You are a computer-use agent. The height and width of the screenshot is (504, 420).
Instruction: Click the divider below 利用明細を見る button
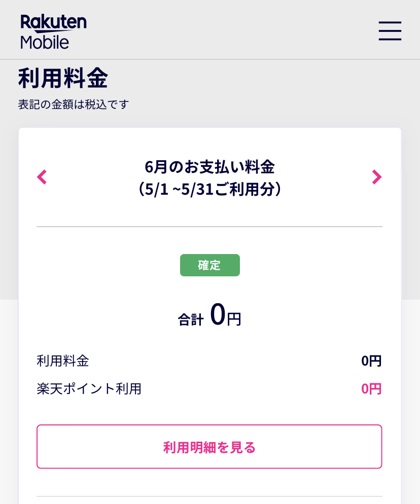209,496
